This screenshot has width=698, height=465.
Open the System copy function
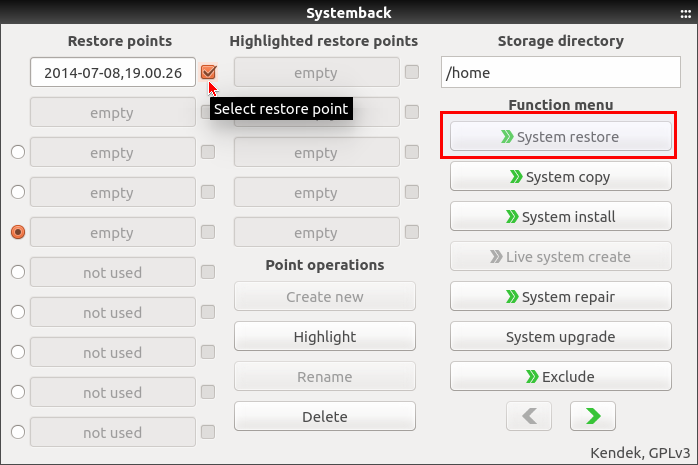point(560,176)
